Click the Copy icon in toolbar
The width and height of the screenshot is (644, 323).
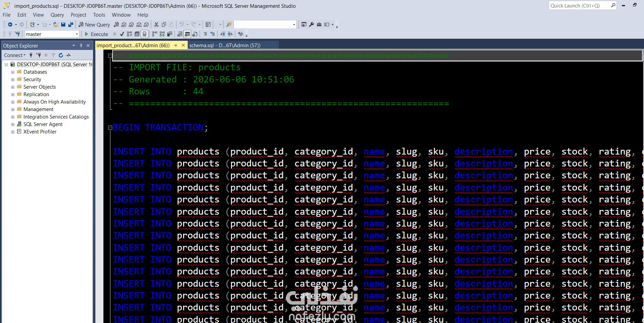(164, 24)
